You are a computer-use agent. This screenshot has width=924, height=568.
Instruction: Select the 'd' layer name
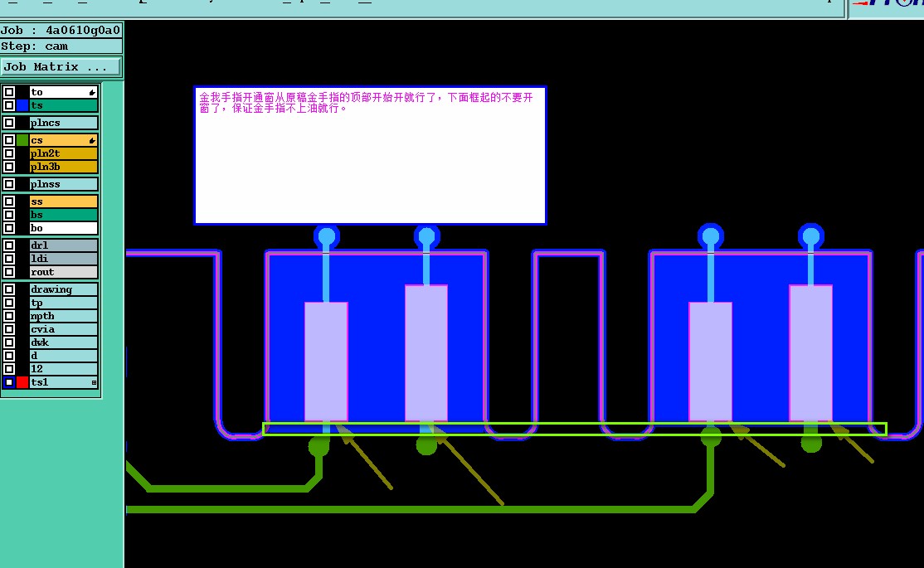[64, 356]
